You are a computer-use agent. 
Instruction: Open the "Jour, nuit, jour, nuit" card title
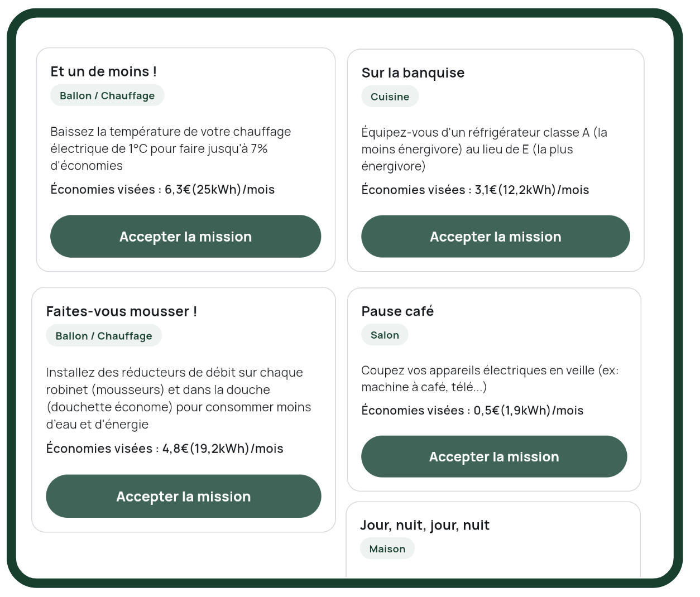pyautogui.click(x=424, y=525)
